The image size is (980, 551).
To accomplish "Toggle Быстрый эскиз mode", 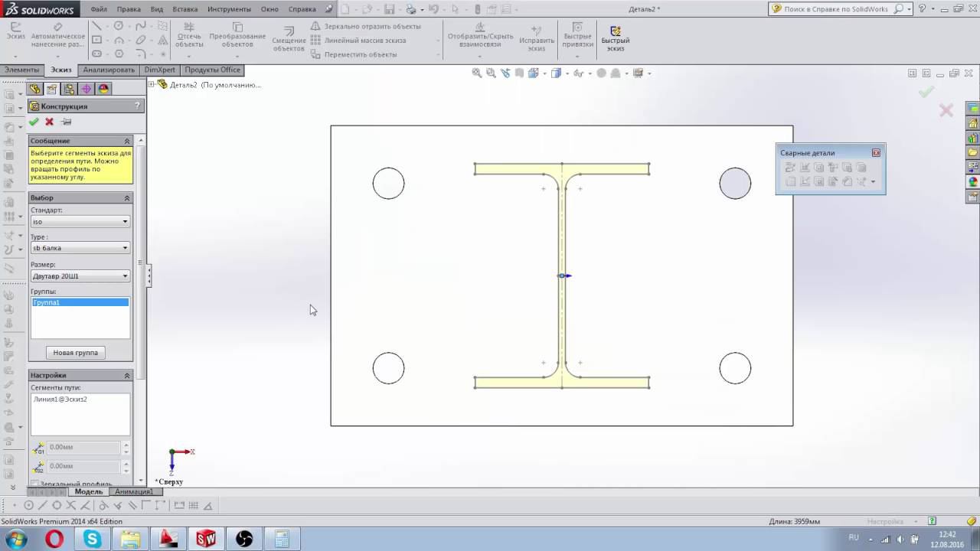I will [x=616, y=39].
